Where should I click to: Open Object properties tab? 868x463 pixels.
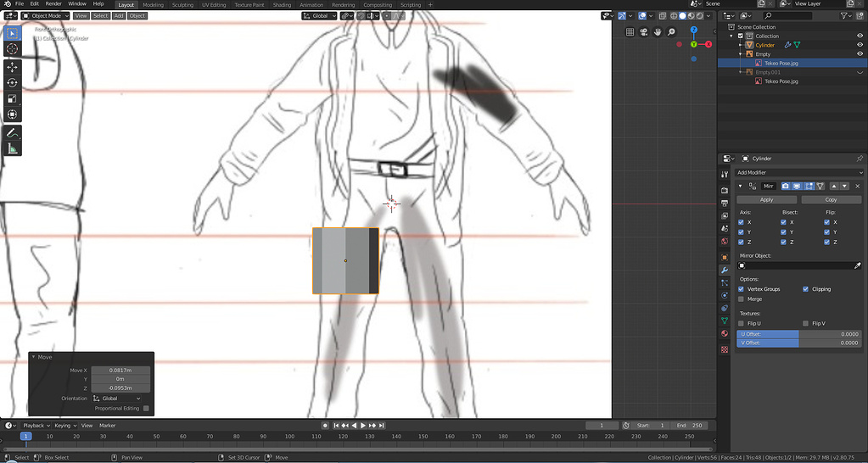(725, 257)
